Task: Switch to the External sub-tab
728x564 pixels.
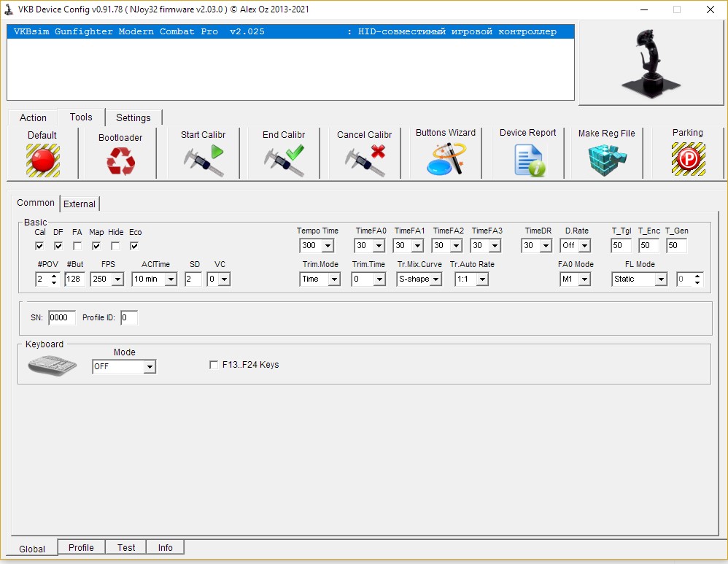Action: [x=80, y=204]
